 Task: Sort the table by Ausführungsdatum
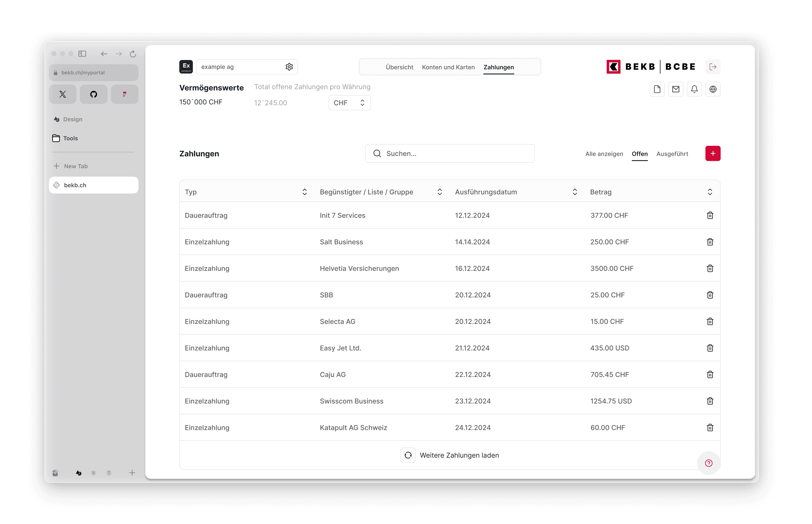pyautogui.click(x=575, y=192)
